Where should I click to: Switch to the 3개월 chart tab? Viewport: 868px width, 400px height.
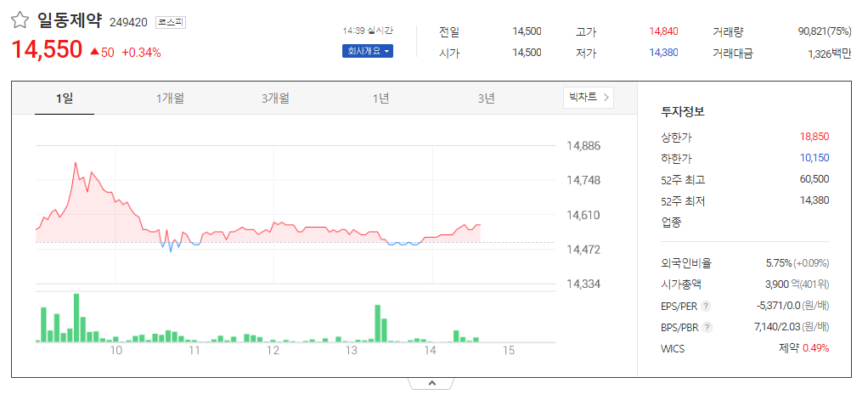pos(275,99)
